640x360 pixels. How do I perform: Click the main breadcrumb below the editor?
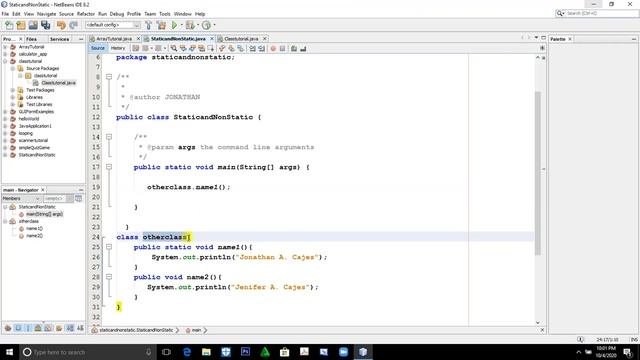pos(196,330)
